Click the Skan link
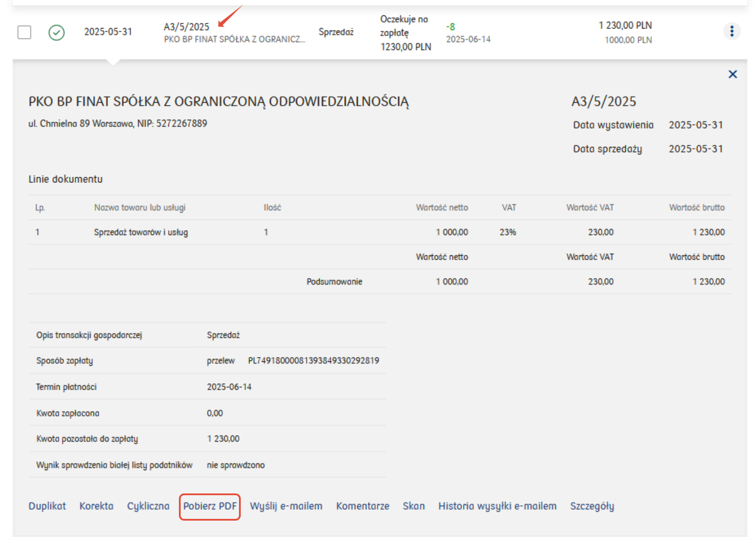The height and width of the screenshot is (543, 756). tap(414, 506)
